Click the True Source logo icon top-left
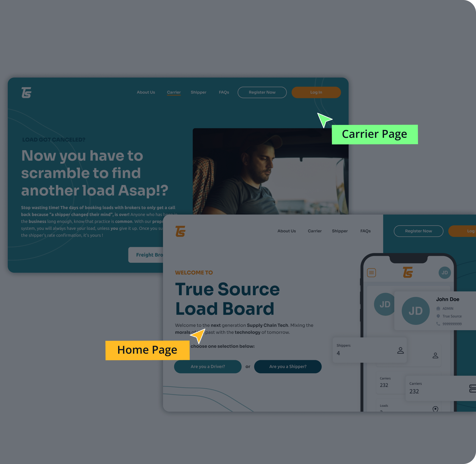This screenshot has height=464, width=476. tap(26, 92)
